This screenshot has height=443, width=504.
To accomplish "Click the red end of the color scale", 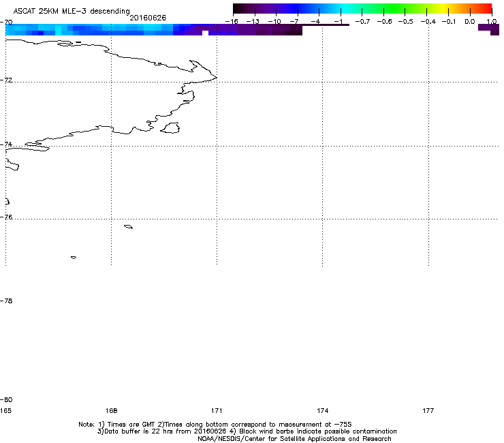I will tap(486, 8).
